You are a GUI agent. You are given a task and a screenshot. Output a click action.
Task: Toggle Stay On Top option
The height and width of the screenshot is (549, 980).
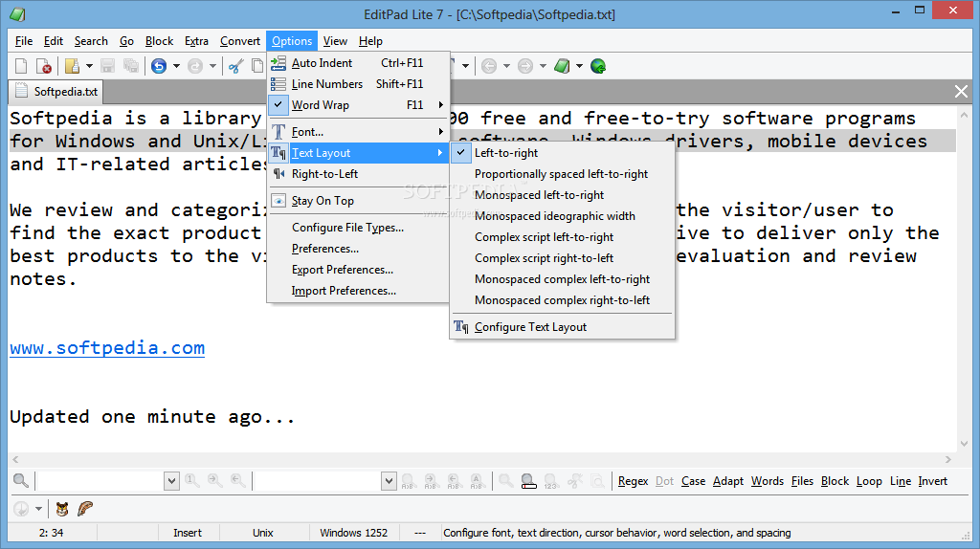tap(358, 201)
